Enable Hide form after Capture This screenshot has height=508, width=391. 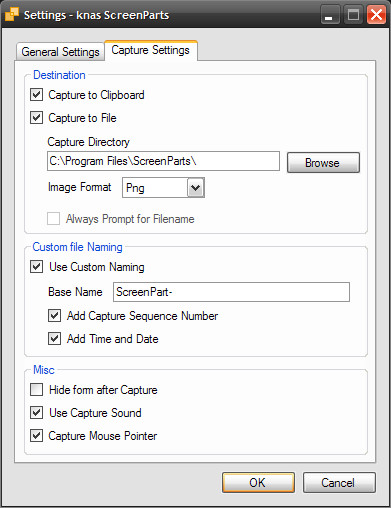[36, 389]
